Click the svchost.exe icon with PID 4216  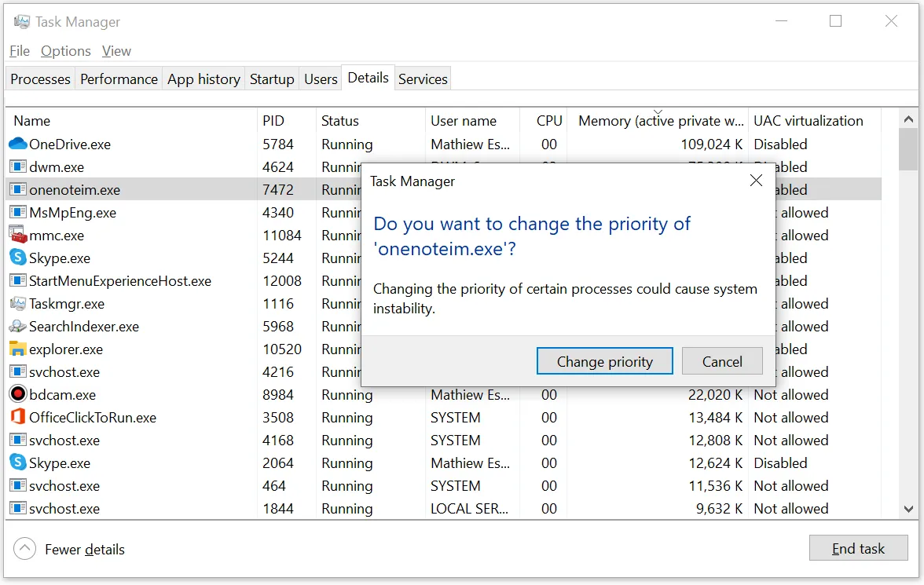point(18,371)
